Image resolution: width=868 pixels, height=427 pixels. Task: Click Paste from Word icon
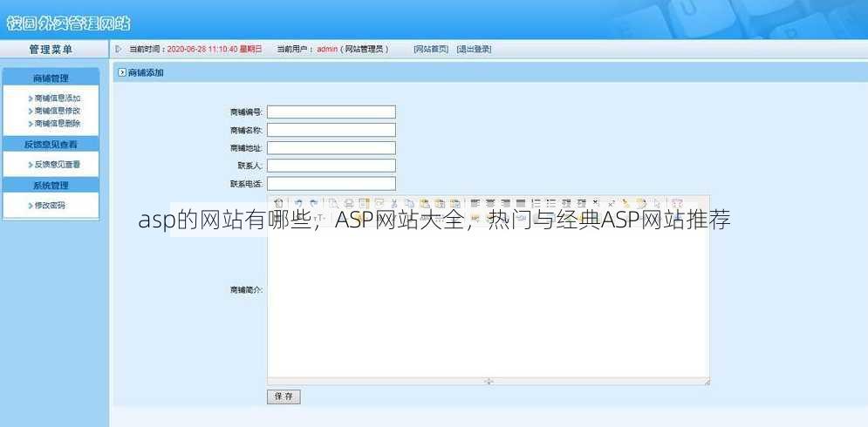[455, 204]
